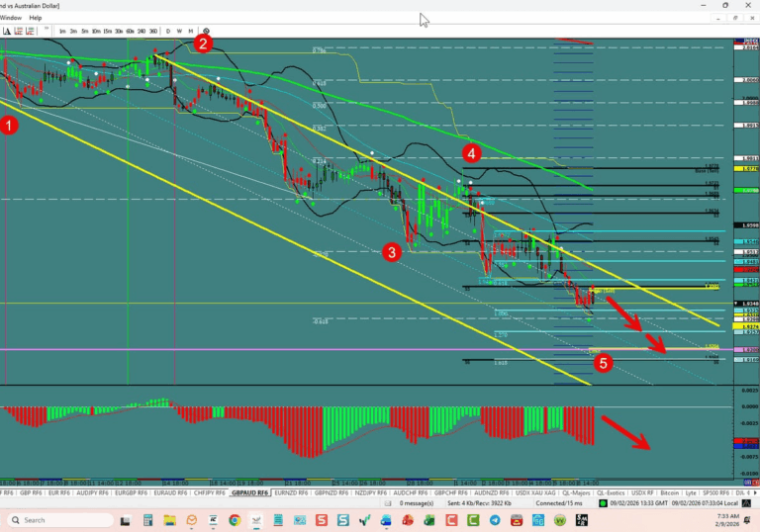Click the dark icon after Local time
760x532 pixels.
coord(747,503)
